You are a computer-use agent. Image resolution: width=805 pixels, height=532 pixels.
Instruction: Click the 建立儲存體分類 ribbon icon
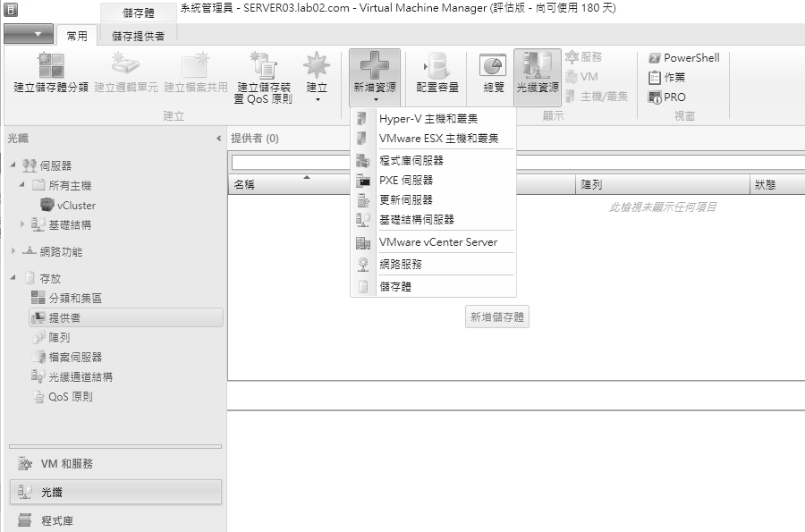coord(50,65)
